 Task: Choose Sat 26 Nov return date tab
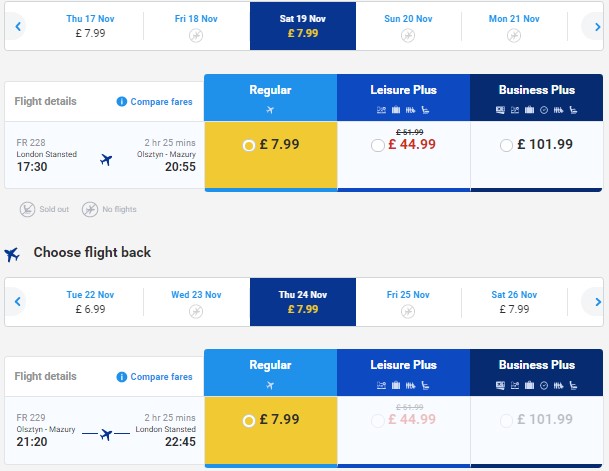(x=514, y=302)
